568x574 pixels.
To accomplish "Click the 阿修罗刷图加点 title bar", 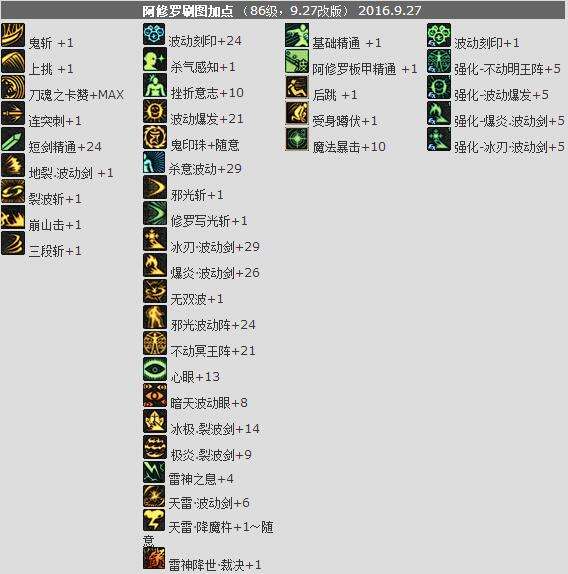I will (283, 10).
